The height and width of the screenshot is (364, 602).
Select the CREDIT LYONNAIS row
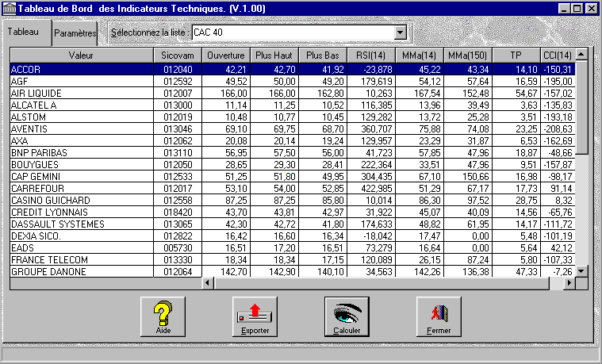pos(293,212)
